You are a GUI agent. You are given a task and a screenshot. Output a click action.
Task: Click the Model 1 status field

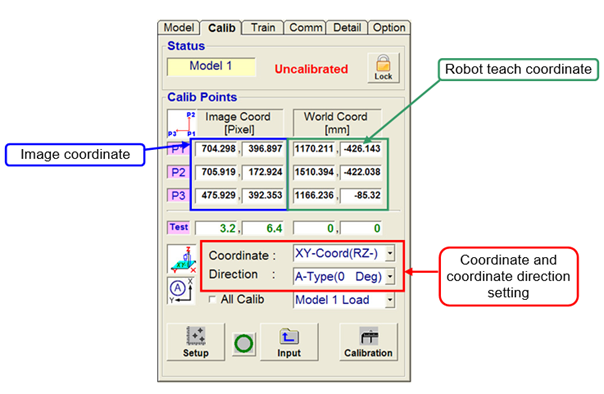click(x=211, y=66)
